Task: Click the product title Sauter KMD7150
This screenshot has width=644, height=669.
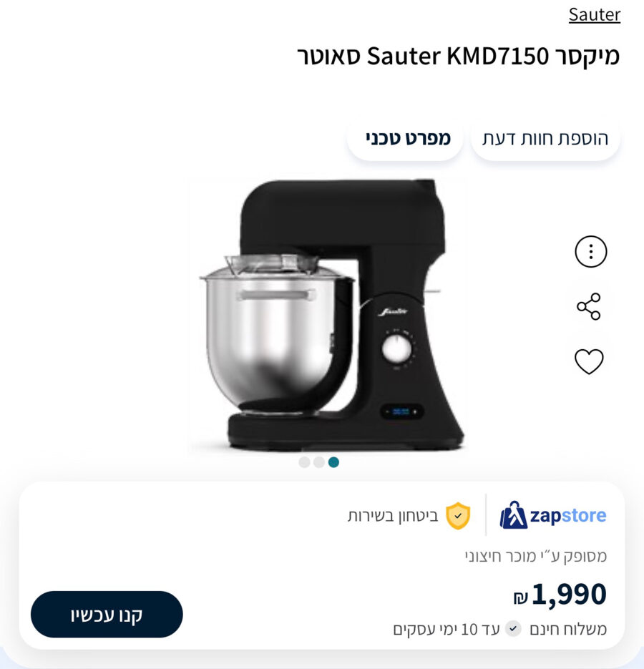Action: coord(459,57)
